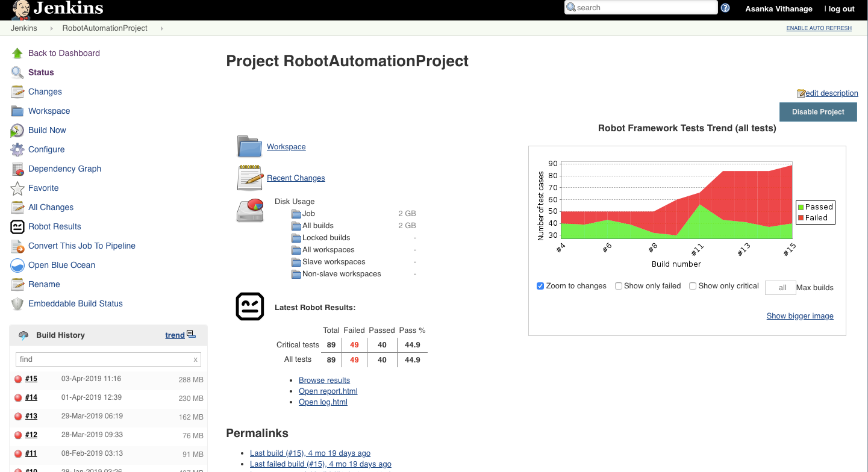The height and width of the screenshot is (472, 868).
Task: Open the Non-slave workspaces folder icon
Action: [296, 274]
